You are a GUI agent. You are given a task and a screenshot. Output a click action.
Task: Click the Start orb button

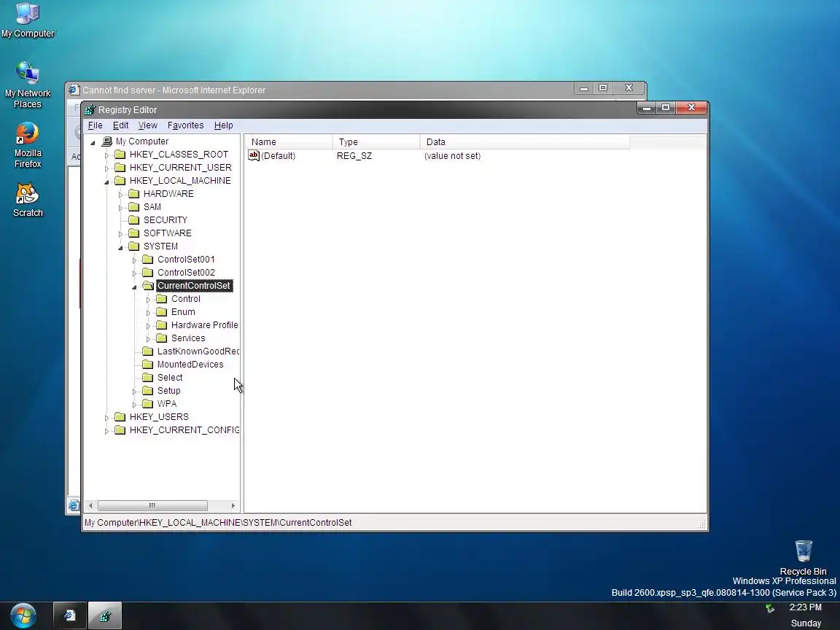coord(23,615)
